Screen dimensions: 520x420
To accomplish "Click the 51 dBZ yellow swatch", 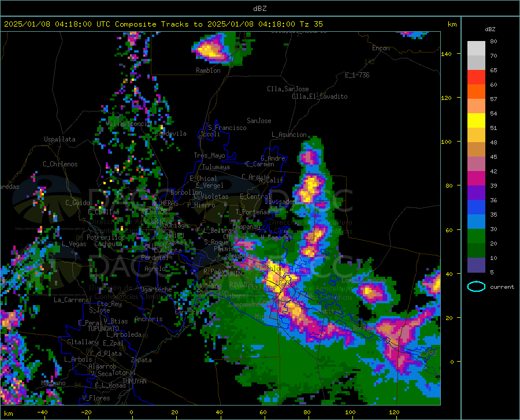I will click(x=476, y=121).
